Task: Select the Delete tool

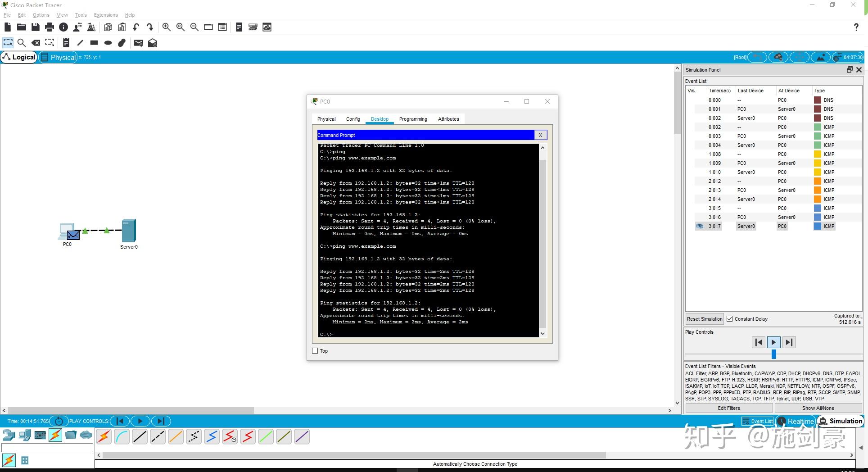Action: coord(36,43)
